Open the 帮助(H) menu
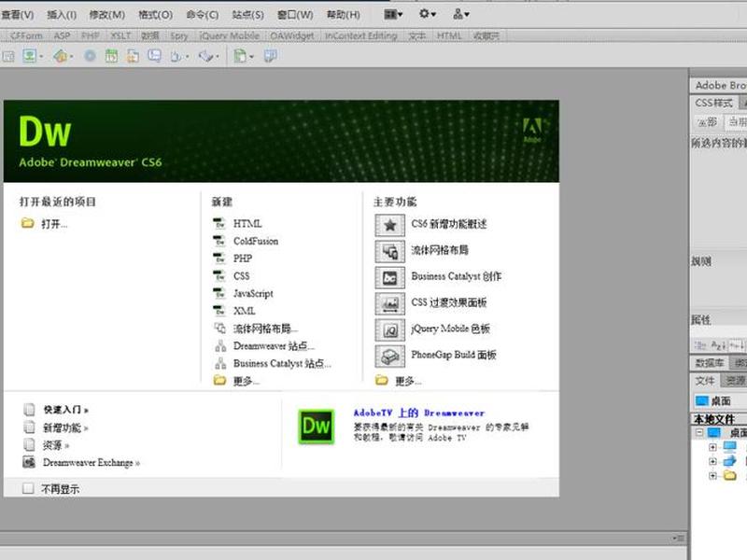The image size is (747, 560). 343,15
